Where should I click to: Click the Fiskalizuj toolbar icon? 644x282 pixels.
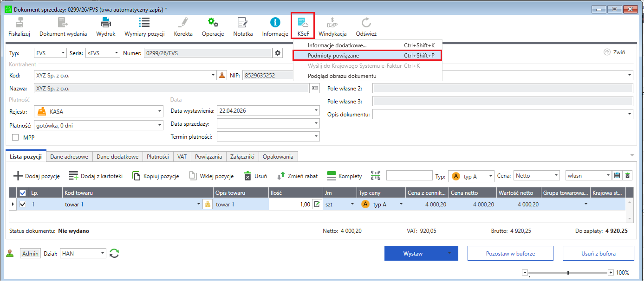[19, 22]
